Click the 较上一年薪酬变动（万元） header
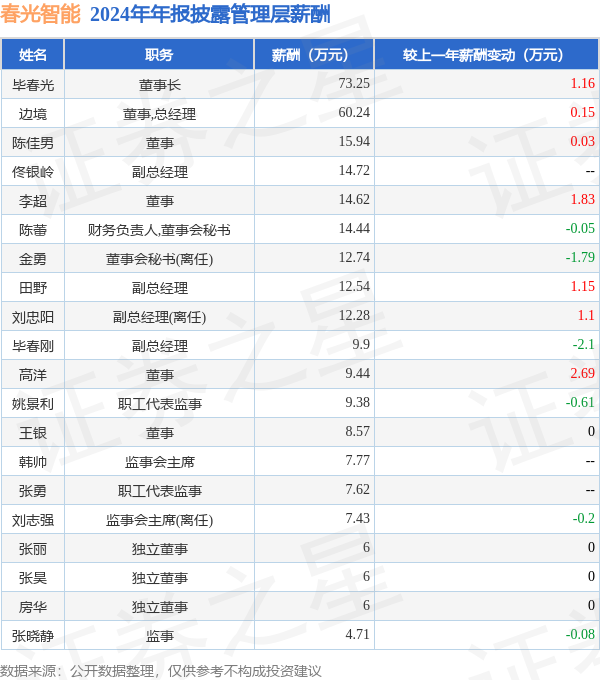Viewport: 600px width, 680px height. 486,55
